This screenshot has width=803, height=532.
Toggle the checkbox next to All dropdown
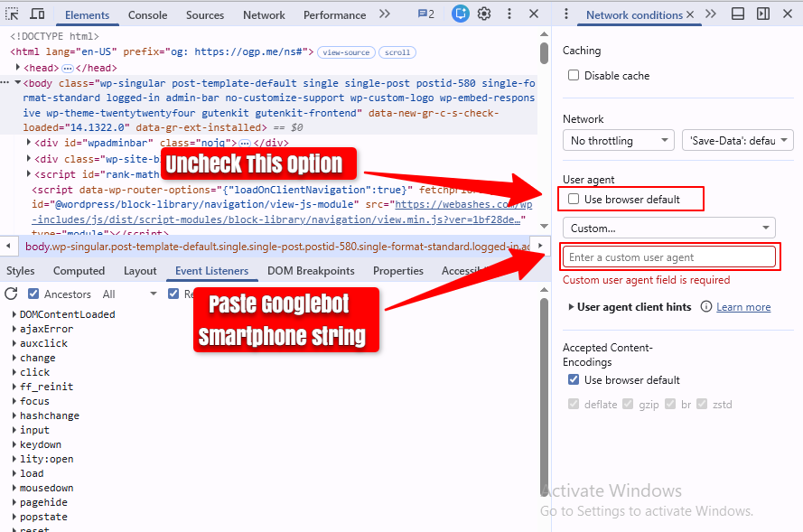coord(173,294)
